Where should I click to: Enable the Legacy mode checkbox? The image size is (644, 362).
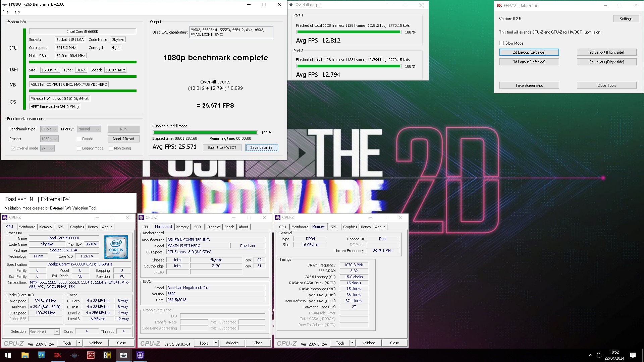point(79,148)
